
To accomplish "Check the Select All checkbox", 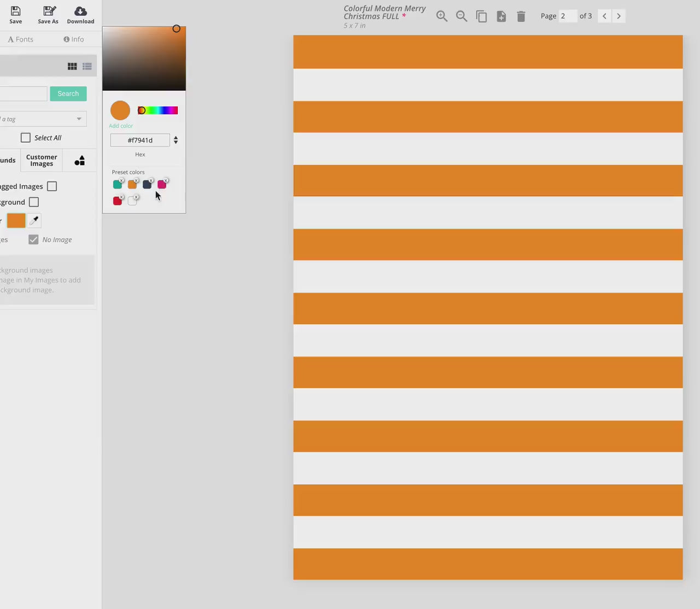I will [26, 138].
